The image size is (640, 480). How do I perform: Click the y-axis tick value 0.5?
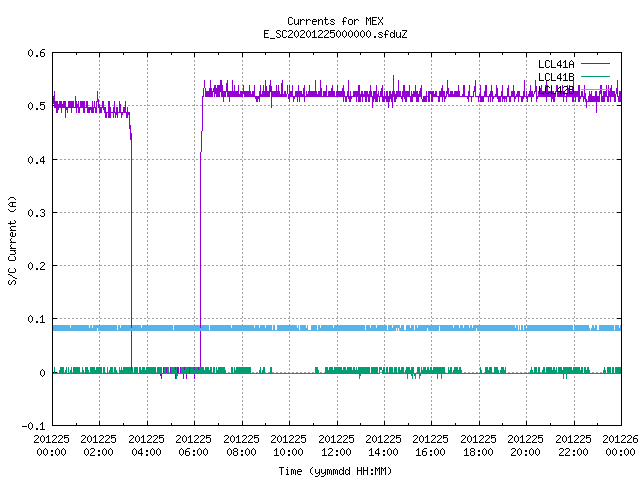click(x=37, y=106)
